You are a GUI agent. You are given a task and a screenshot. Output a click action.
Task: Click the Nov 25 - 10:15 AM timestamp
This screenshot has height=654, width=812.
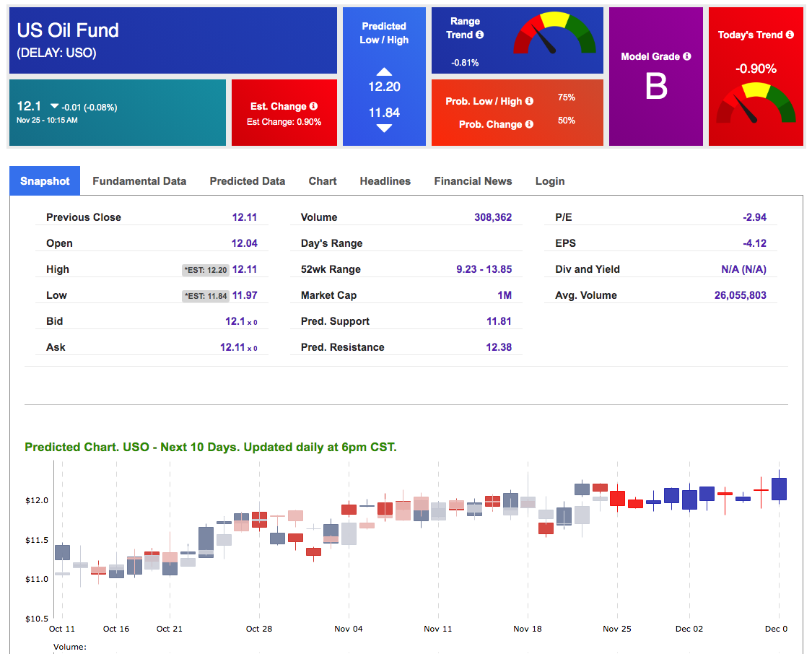pos(47,120)
